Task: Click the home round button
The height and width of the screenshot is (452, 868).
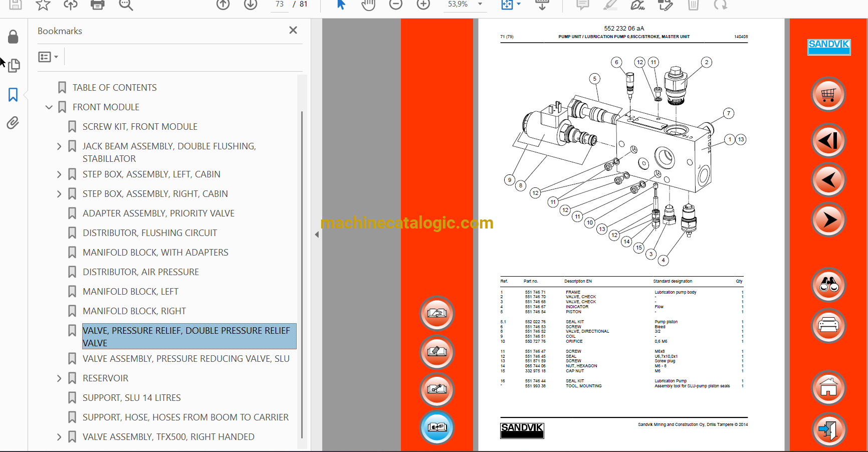Action: click(x=828, y=388)
